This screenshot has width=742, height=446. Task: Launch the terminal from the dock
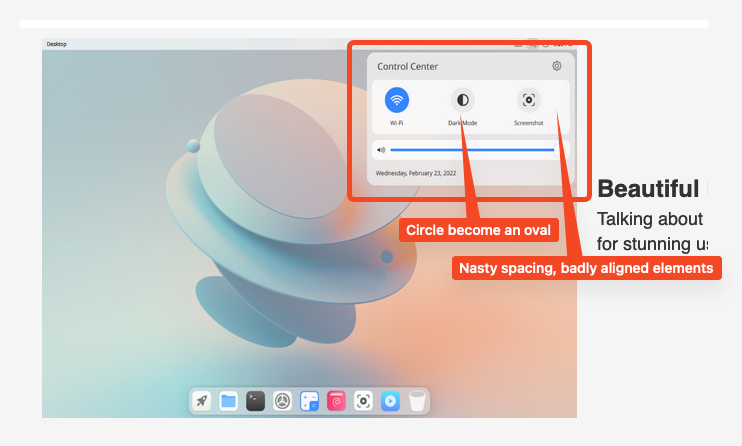255,401
